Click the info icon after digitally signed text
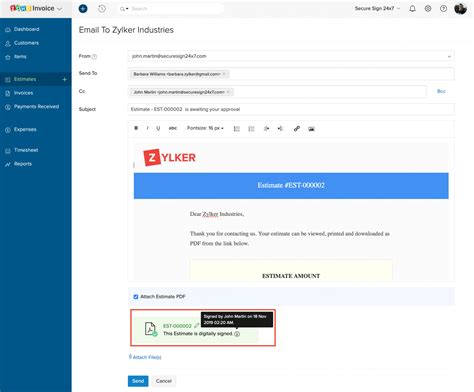Image resolution: width=474 pixels, height=392 pixels. (237, 334)
